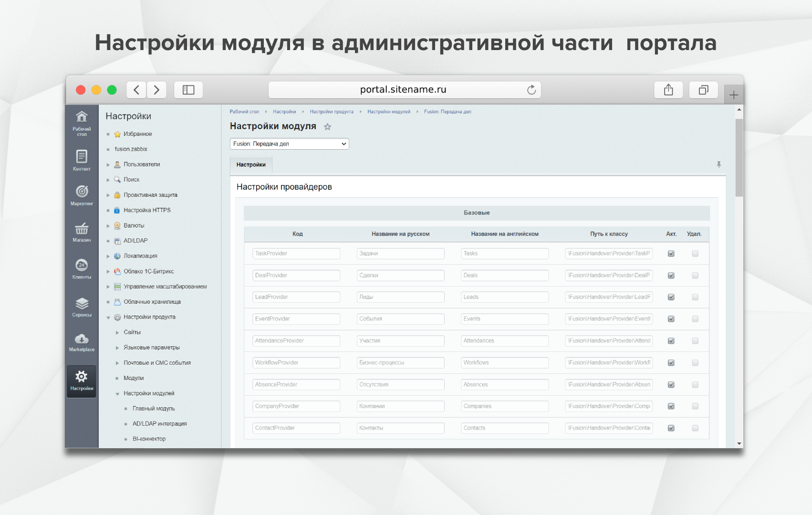
Task: Open the Маркетинг section icon
Action: [82, 195]
